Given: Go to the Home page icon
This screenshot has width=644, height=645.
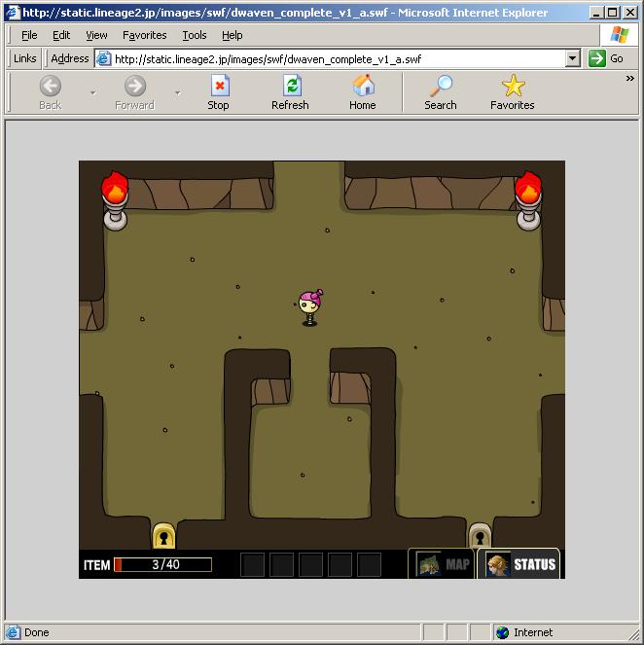Looking at the screenshot, I should [363, 92].
